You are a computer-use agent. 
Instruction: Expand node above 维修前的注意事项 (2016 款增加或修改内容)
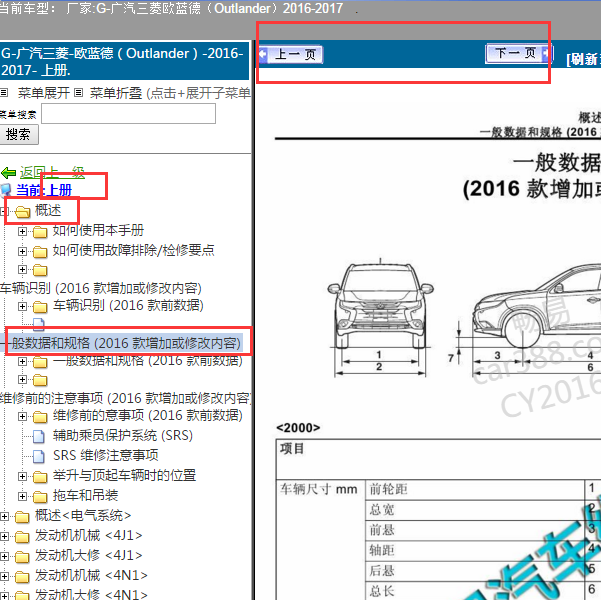[22, 380]
